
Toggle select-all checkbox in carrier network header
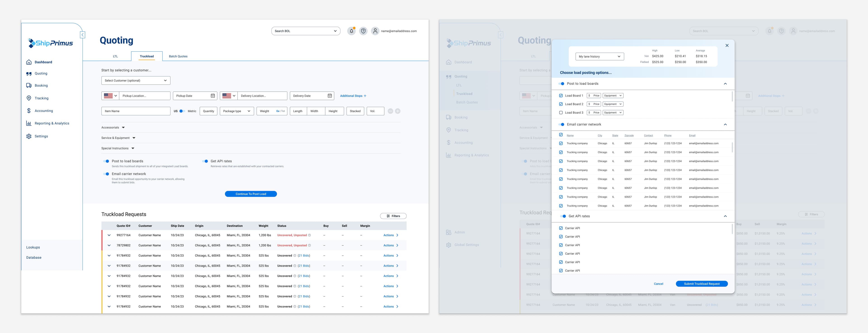(x=561, y=135)
